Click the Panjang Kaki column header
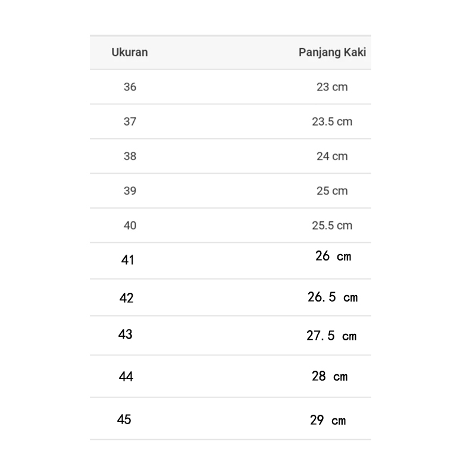The height and width of the screenshot is (476, 476). point(332,52)
